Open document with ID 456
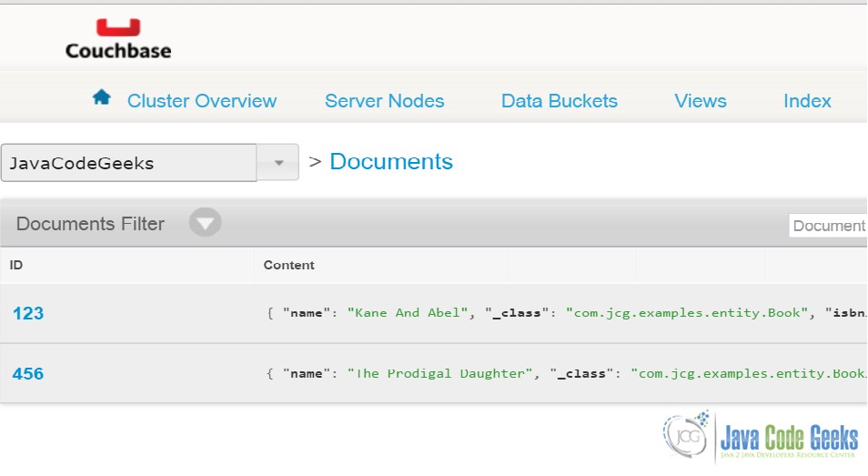This screenshot has width=868, height=476. pos(27,373)
